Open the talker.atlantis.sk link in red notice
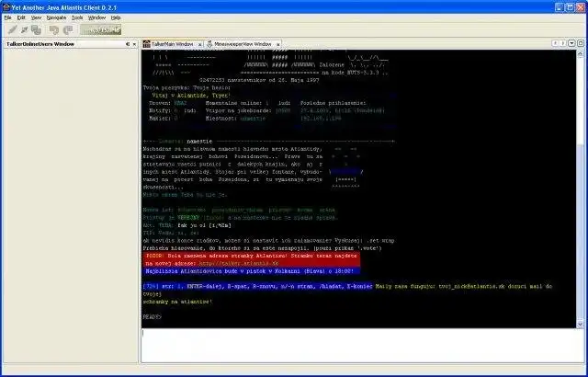 tap(239, 263)
